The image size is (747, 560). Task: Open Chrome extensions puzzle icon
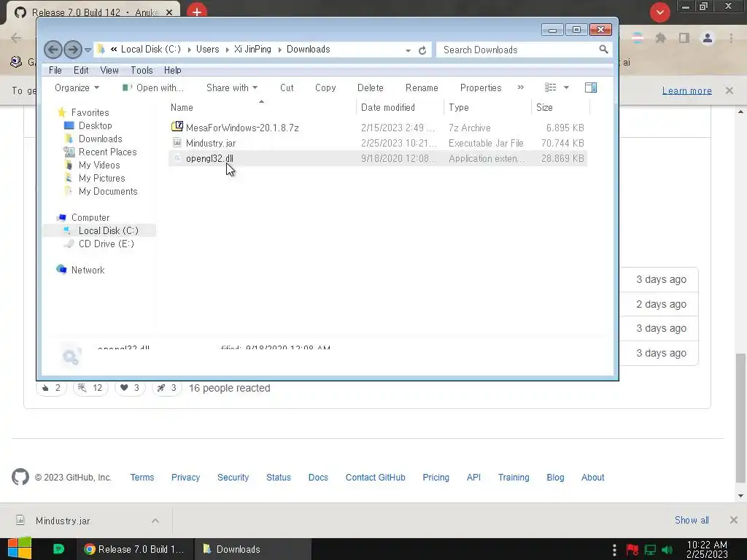(x=660, y=38)
